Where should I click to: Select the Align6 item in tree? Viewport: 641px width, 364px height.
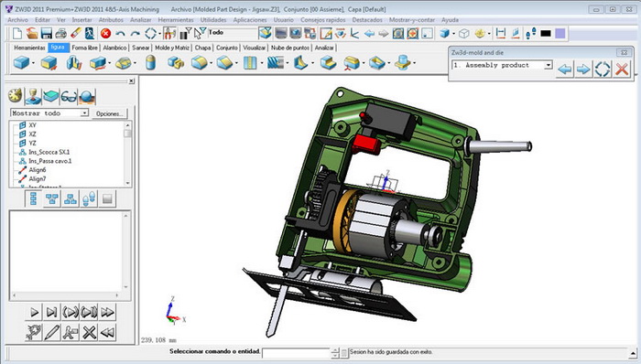click(x=38, y=170)
